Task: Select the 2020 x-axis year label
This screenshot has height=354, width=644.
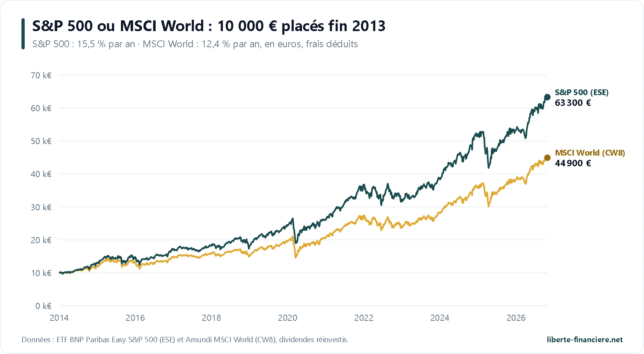Action: (288, 318)
